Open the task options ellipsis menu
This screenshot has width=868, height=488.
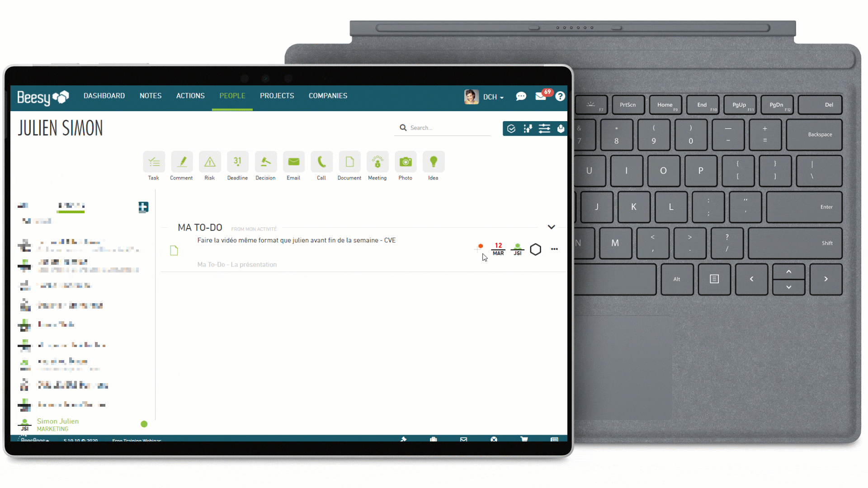point(554,249)
